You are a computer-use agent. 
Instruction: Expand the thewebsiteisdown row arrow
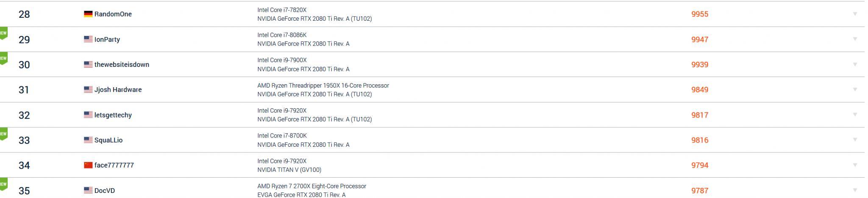tap(855, 64)
